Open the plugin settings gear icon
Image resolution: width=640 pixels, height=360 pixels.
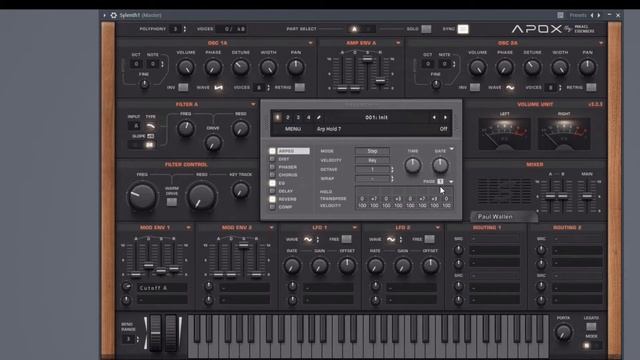[113, 15]
